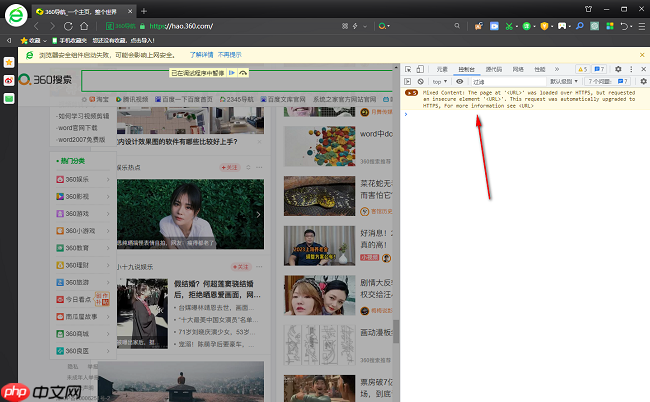Click the inspect element picker icon
Image resolution: width=650 pixels, height=402 pixels.
408,69
